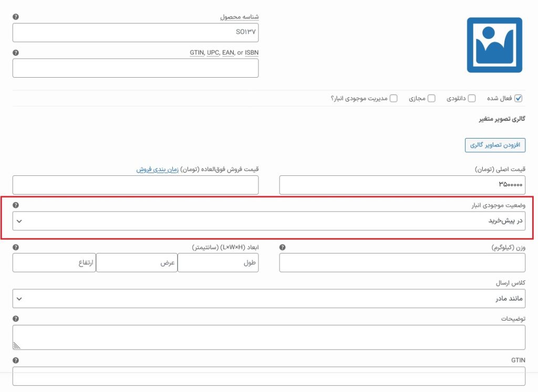
Task: Focus the قیمت فروش فوق‌العاده input
Action: [x=135, y=185]
